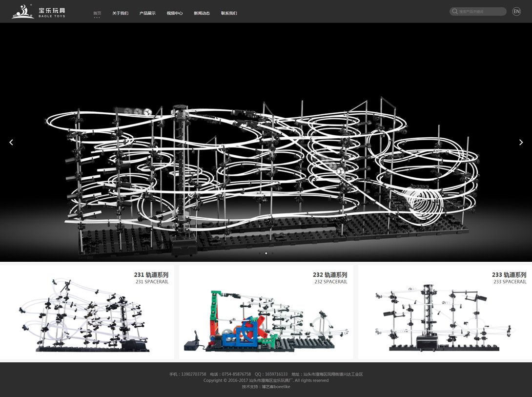Open the 联系我们 contact page

(x=229, y=13)
